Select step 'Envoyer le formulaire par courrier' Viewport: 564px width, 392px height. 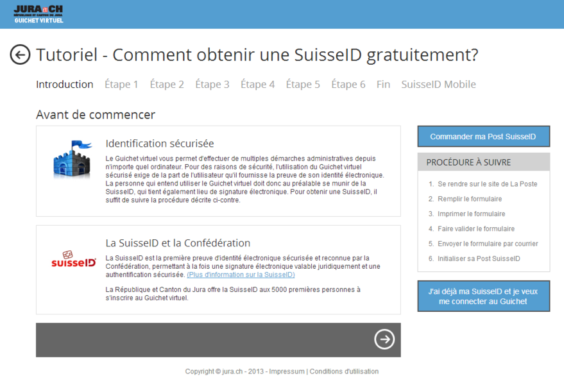click(488, 244)
